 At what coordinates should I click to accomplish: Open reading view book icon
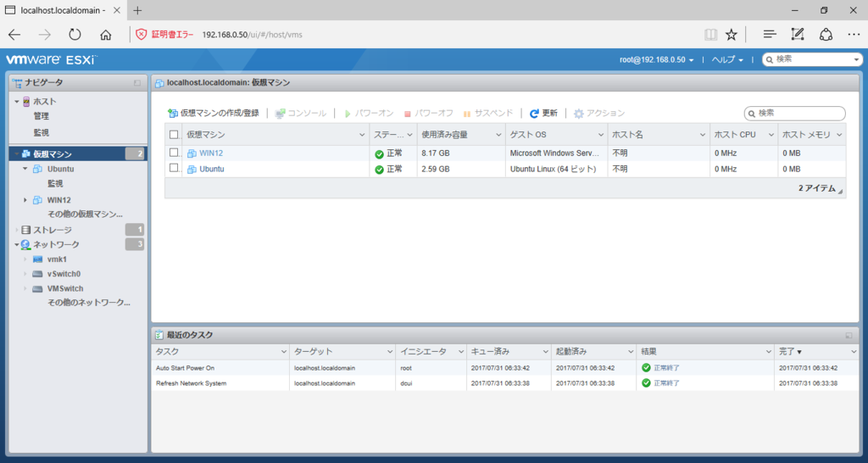click(711, 35)
